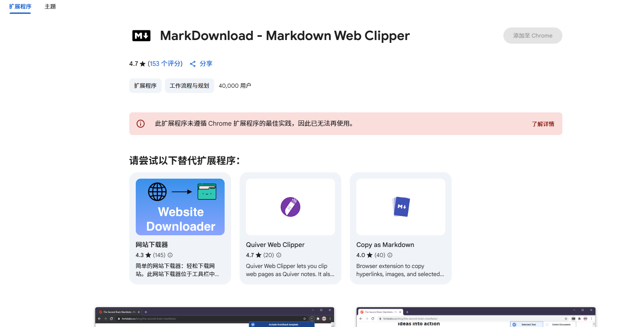The height and width of the screenshot is (327, 644).
Task: Click the 添加至 Chrome button
Action: point(533,36)
